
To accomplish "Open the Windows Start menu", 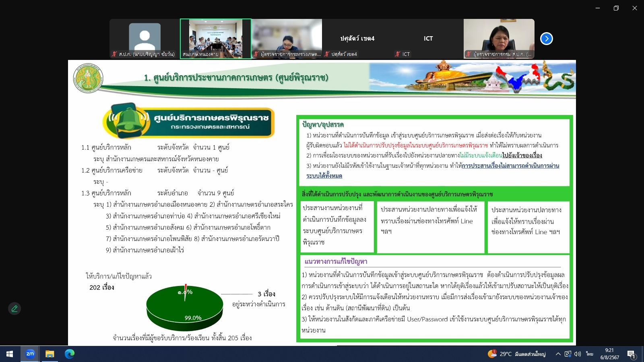I will pyautogui.click(x=10, y=354).
